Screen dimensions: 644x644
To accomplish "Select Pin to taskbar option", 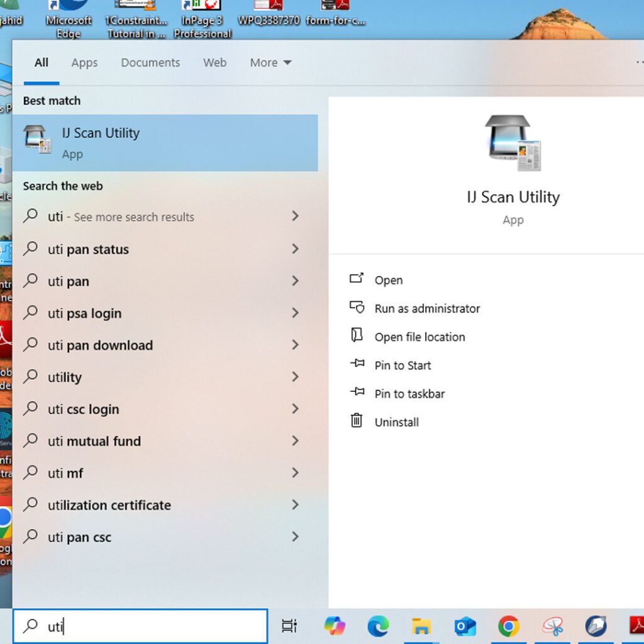I will tap(409, 394).
